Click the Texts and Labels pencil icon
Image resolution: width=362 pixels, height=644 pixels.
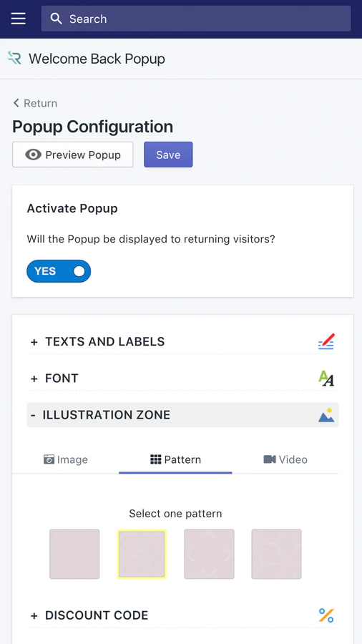[326, 341]
